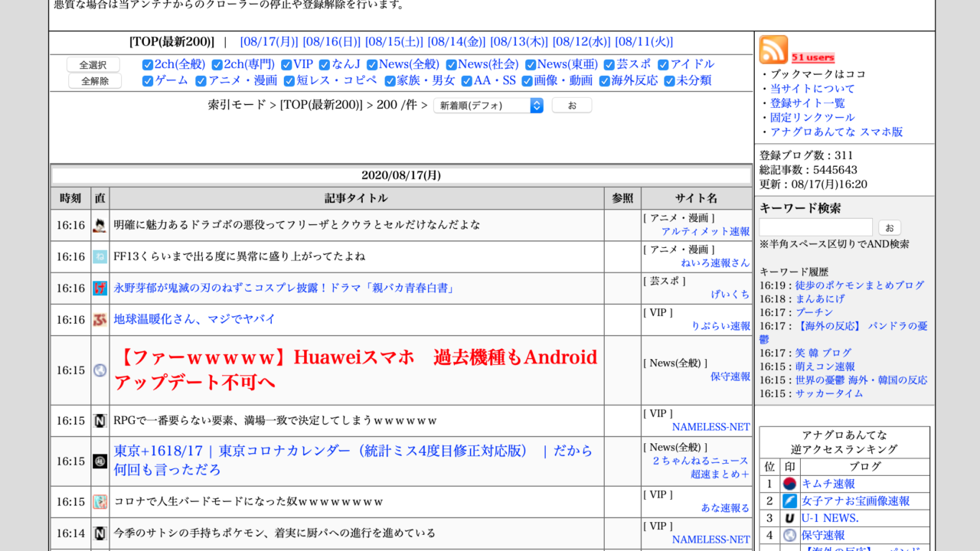
Task: Open the 08/16(日) date page
Action: (332, 42)
